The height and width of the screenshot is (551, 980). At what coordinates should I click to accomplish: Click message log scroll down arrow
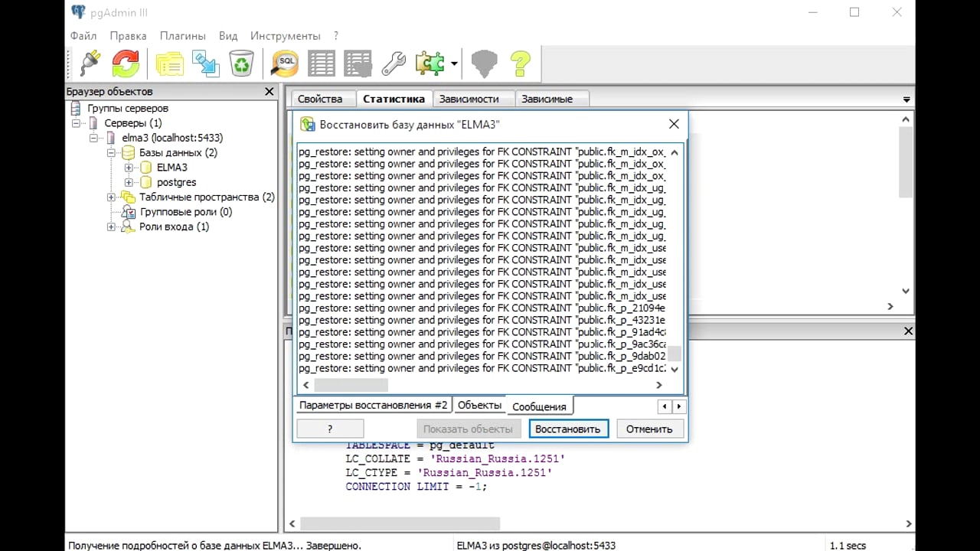pyautogui.click(x=675, y=370)
